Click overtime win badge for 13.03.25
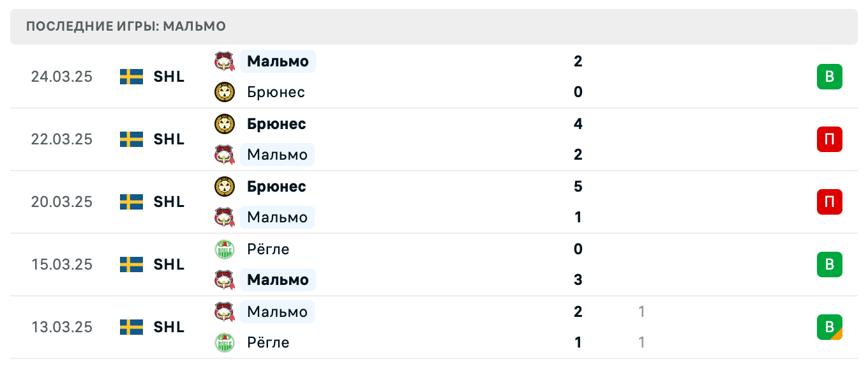868x368 pixels. tap(829, 327)
